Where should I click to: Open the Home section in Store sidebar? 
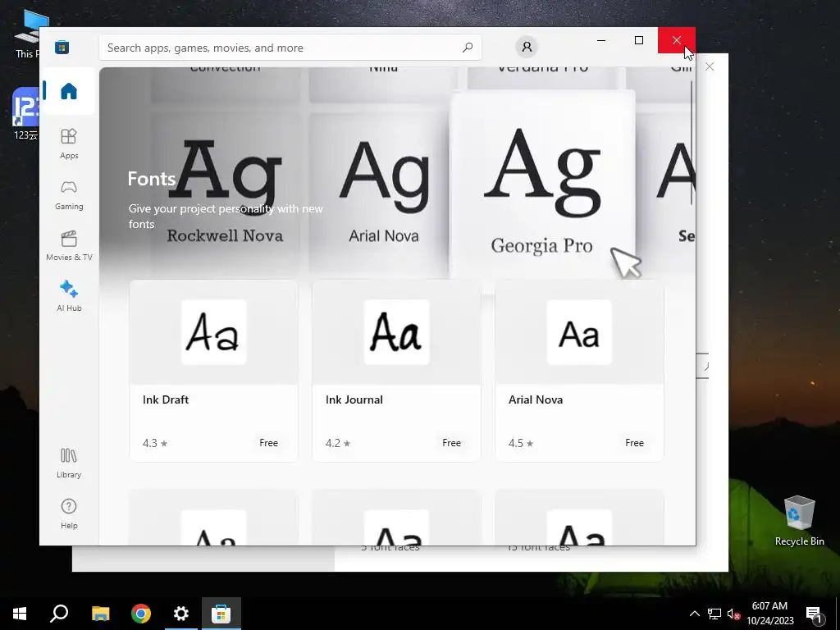coord(69,91)
